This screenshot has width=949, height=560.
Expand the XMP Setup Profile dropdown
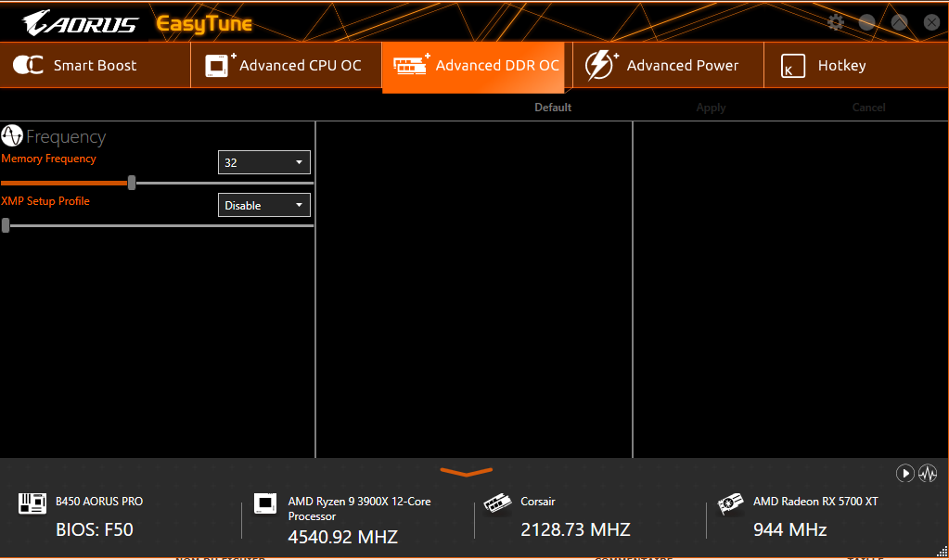click(x=263, y=205)
